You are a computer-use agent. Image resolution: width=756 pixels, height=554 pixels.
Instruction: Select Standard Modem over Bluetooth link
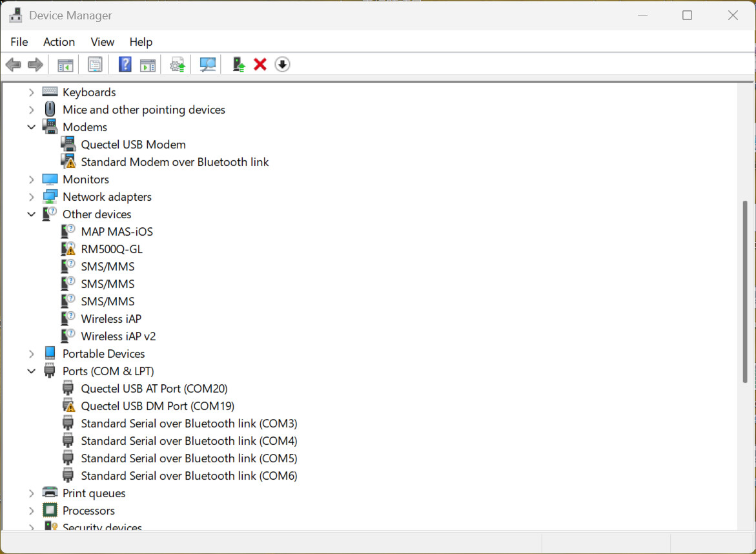pos(174,162)
